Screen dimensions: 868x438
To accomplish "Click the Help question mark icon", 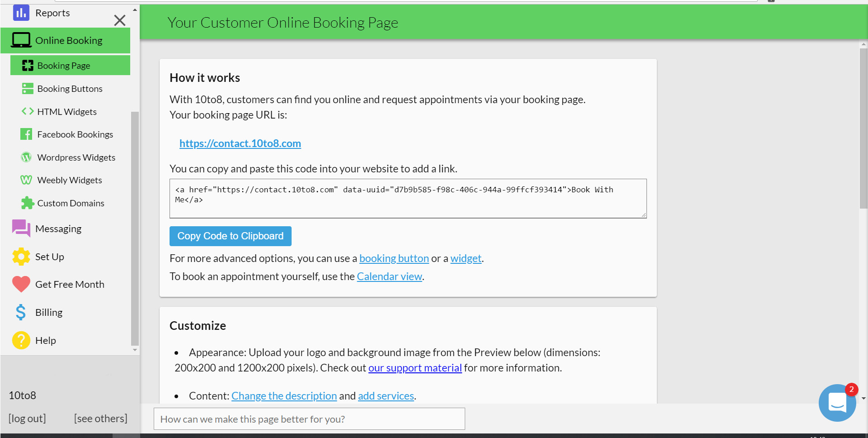I will click(21, 340).
